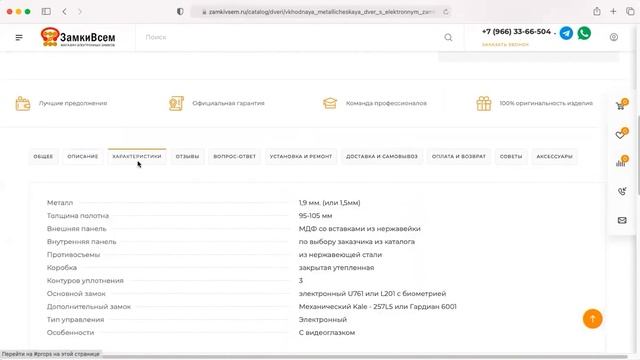
Task: Open the Вопрос-ответ tab
Action: pyautogui.click(x=234, y=156)
